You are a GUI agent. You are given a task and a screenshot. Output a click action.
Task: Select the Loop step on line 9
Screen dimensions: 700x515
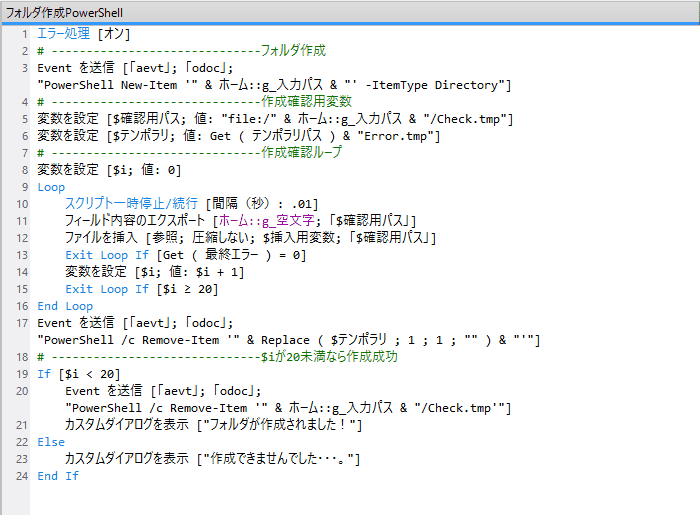tap(51, 187)
